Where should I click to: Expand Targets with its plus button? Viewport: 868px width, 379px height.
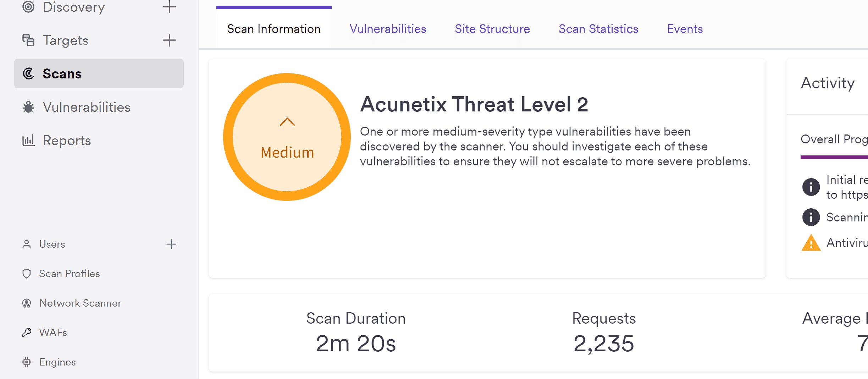pyautogui.click(x=170, y=40)
